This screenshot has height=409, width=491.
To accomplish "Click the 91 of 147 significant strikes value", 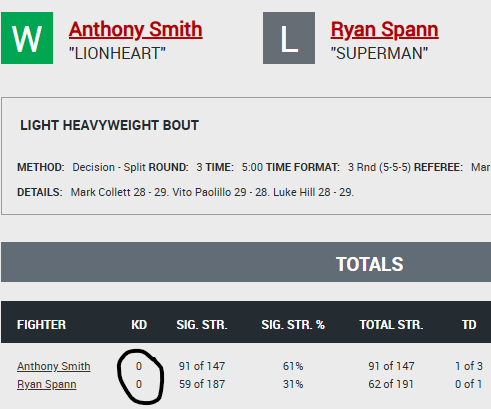I will 202,366.
